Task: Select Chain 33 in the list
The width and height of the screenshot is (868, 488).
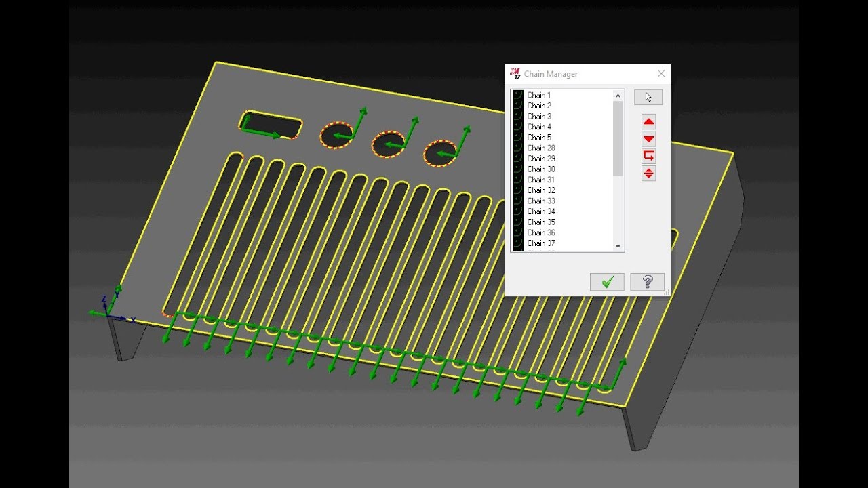Action: (x=541, y=201)
